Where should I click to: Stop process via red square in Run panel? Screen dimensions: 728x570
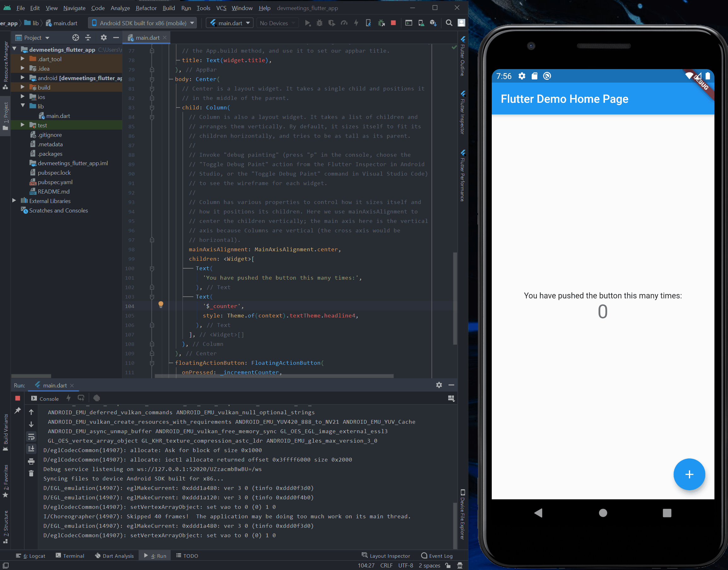click(18, 398)
